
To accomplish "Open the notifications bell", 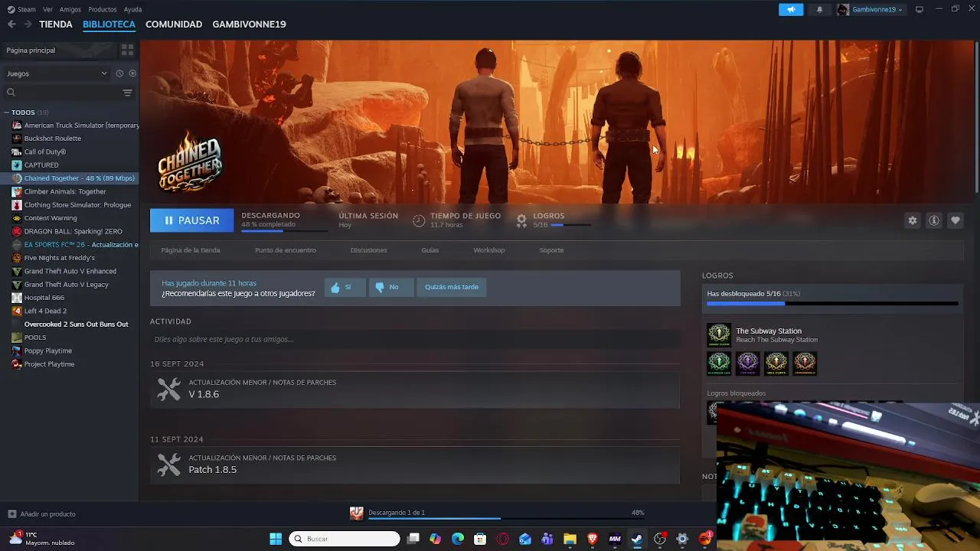I will point(819,9).
